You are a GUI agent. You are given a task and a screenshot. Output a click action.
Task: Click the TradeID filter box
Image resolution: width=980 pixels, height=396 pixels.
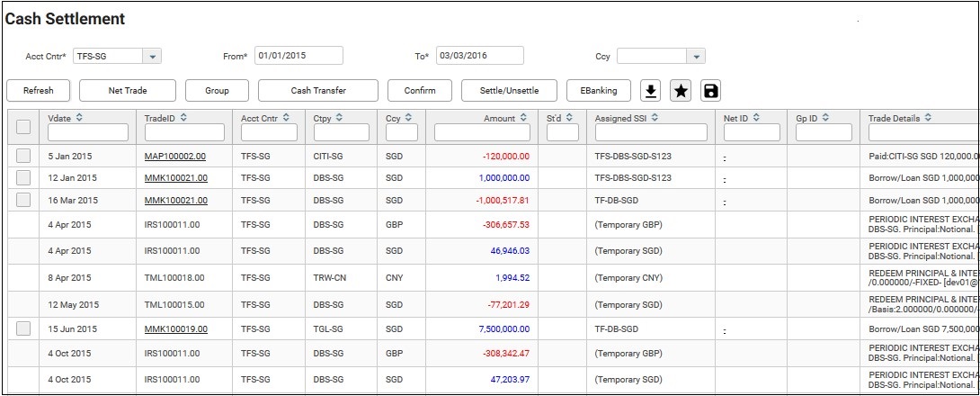183,132
